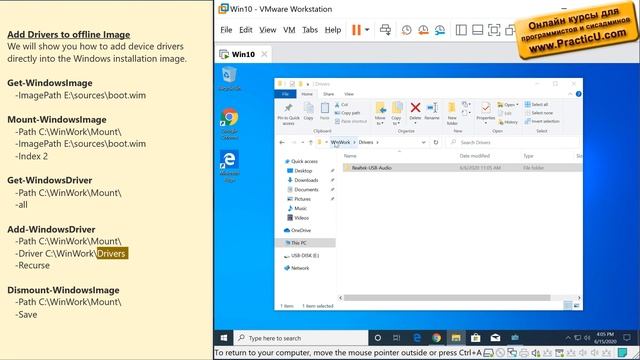Open Quick access in navigation pane
This screenshot has height=360, width=640.
pos(301,161)
